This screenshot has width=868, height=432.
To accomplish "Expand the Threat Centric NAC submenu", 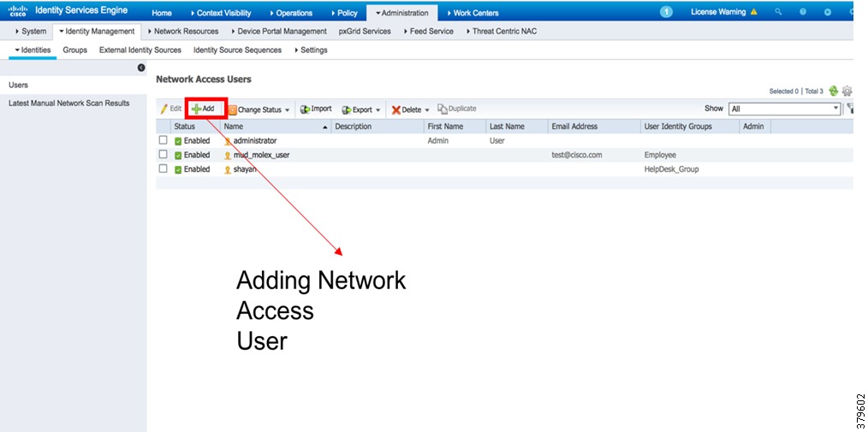I will tap(502, 32).
